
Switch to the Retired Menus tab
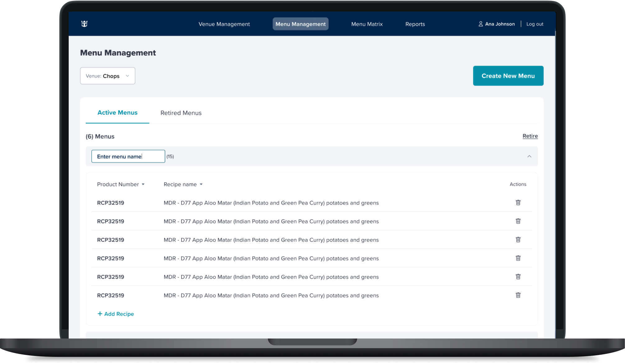point(181,113)
